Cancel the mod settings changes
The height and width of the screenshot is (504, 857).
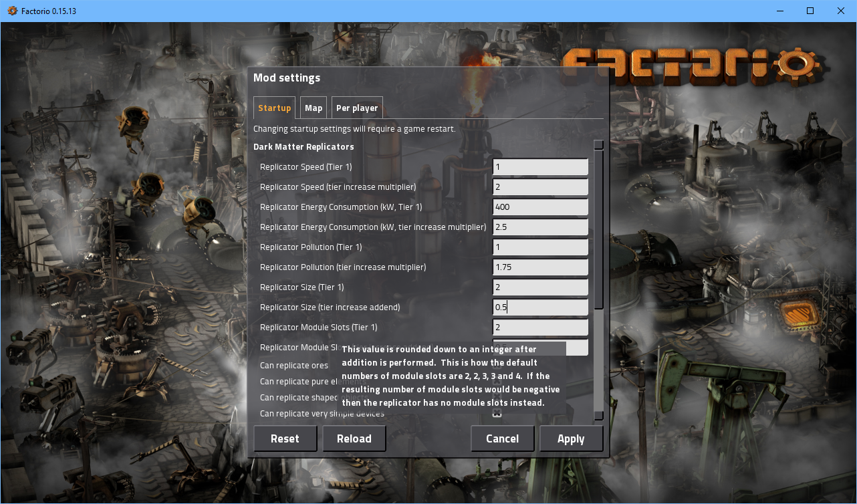pos(502,438)
